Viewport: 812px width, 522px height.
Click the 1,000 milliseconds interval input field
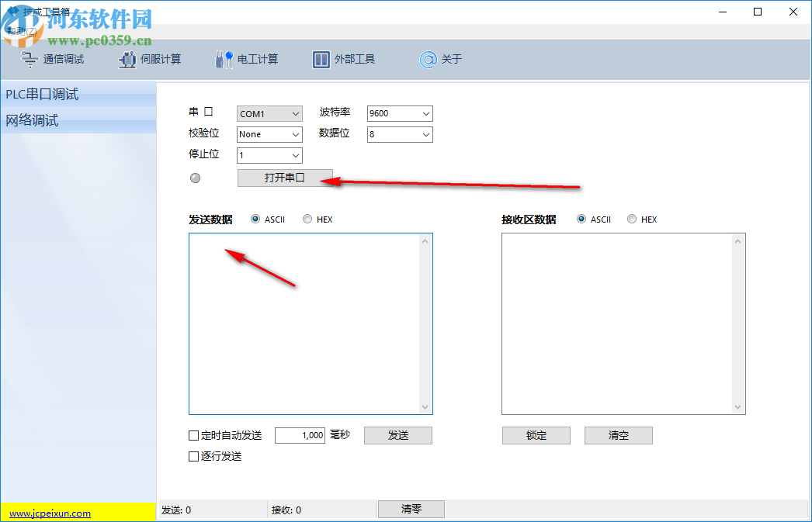[x=300, y=435]
